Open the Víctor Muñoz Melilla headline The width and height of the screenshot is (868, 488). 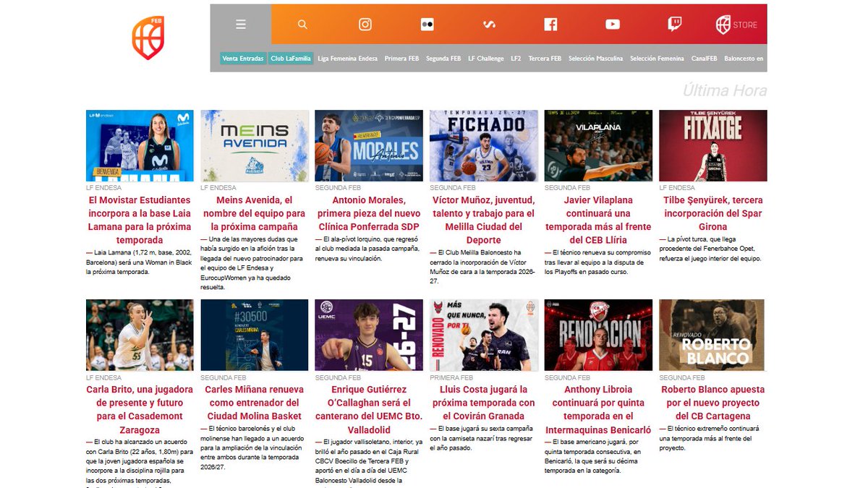[x=483, y=220]
